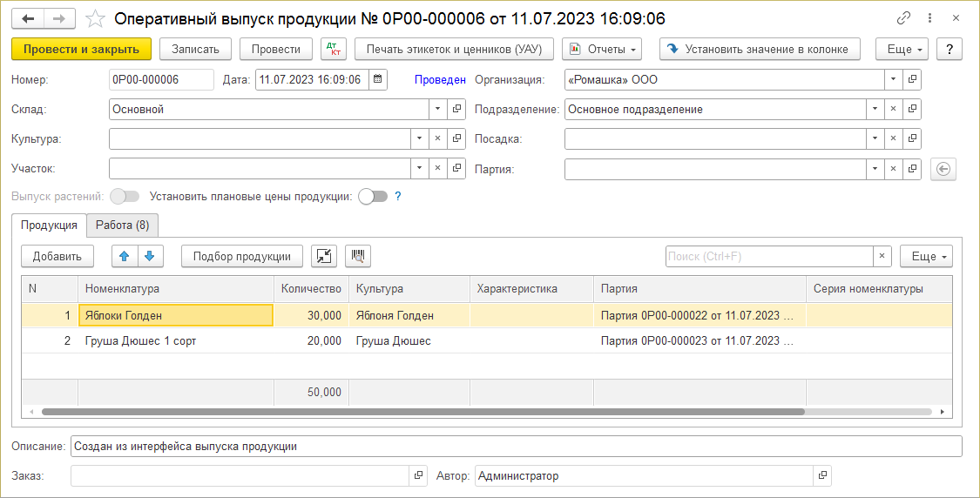Click the Провести button

(275, 50)
